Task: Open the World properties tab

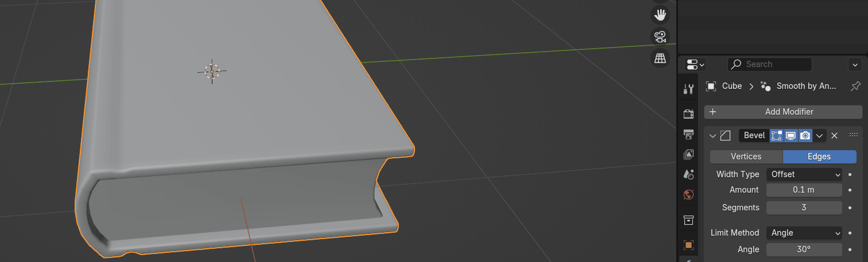Action: pyautogui.click(x=688, y=195)
